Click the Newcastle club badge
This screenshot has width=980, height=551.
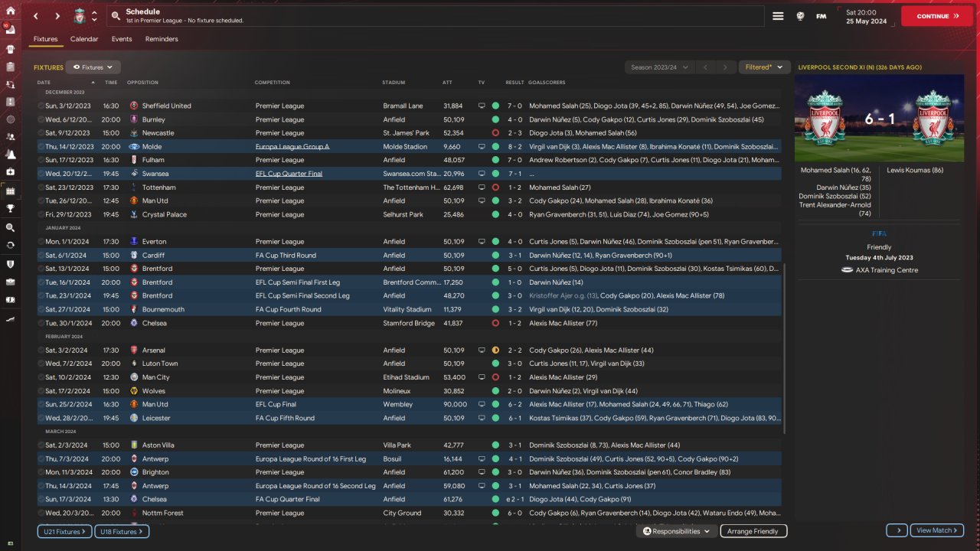pyautogui.click(x=135, y=133)
